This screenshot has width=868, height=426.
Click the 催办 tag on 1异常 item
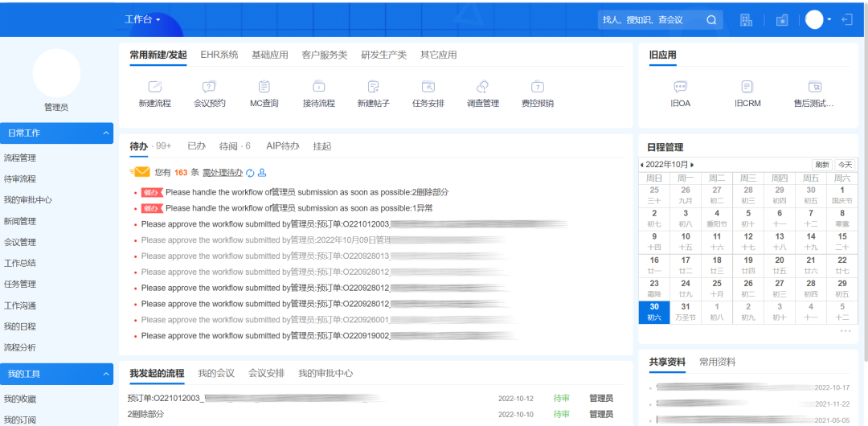click(x=152, y=208)
